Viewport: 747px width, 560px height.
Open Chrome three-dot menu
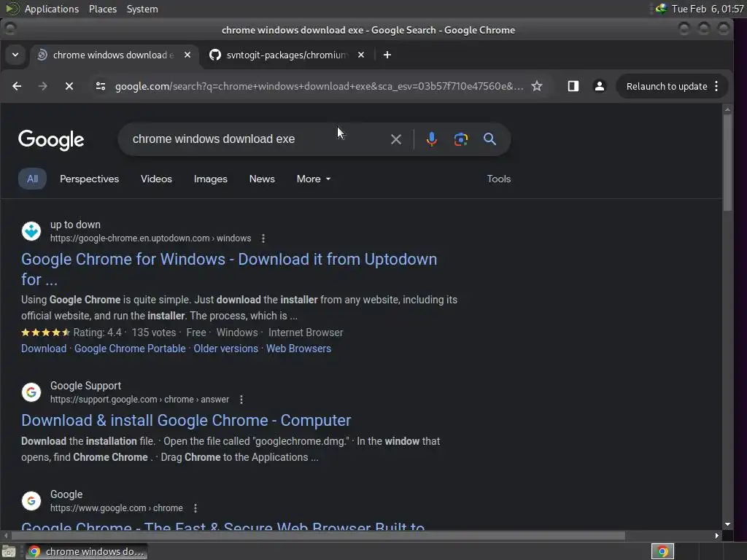tap(716, 86)
